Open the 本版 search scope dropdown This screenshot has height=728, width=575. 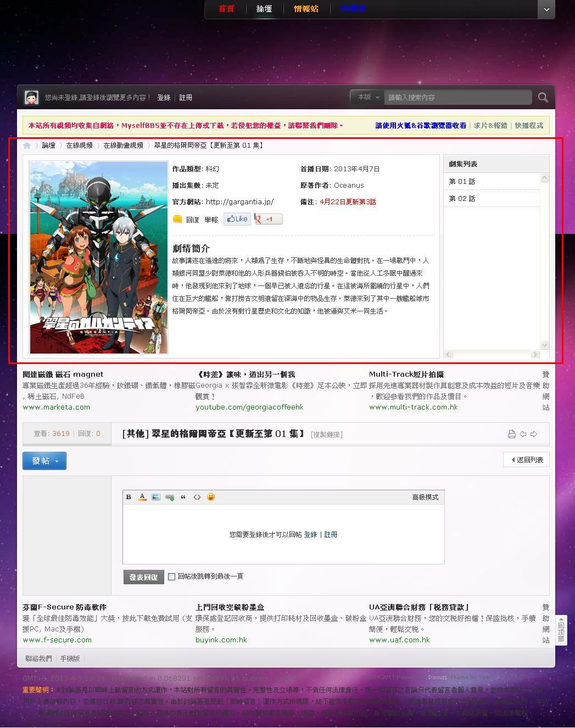(x=367, y=97)
